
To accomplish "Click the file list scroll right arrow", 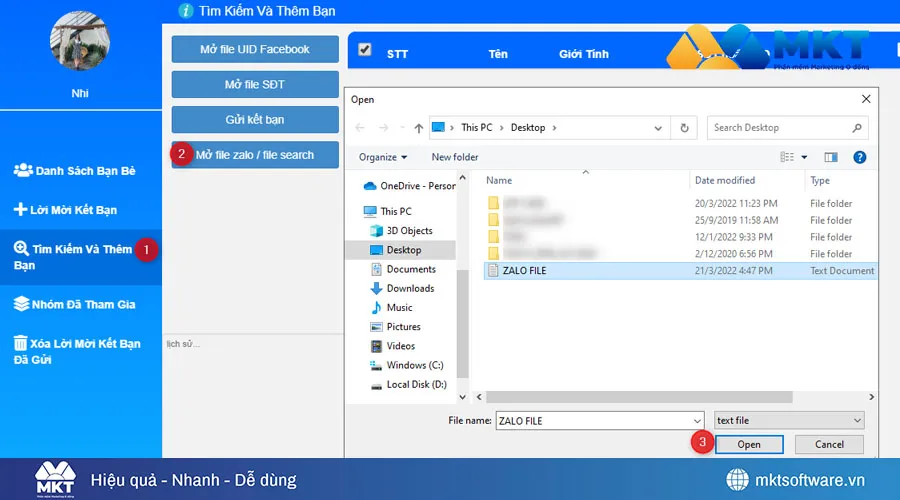I will [x=871, y=397].
